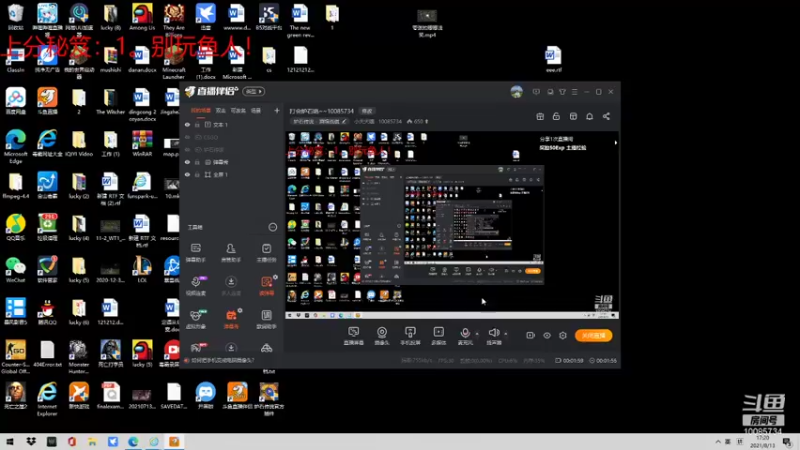Open the bell notifications icon
Image resolution: width=800 pixels, height=450 pixels.
pos(589,116)
